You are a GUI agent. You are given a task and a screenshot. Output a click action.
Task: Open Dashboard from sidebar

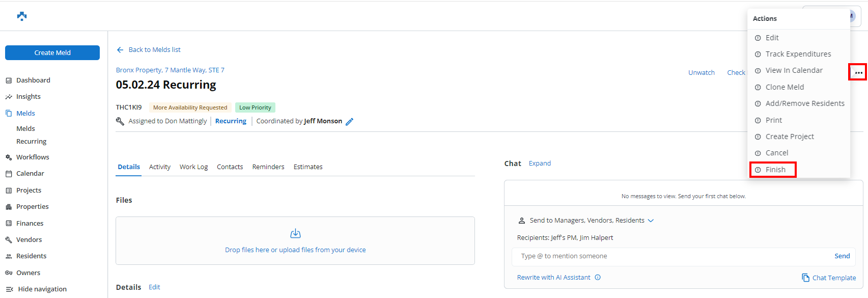(x=33, y=80)
